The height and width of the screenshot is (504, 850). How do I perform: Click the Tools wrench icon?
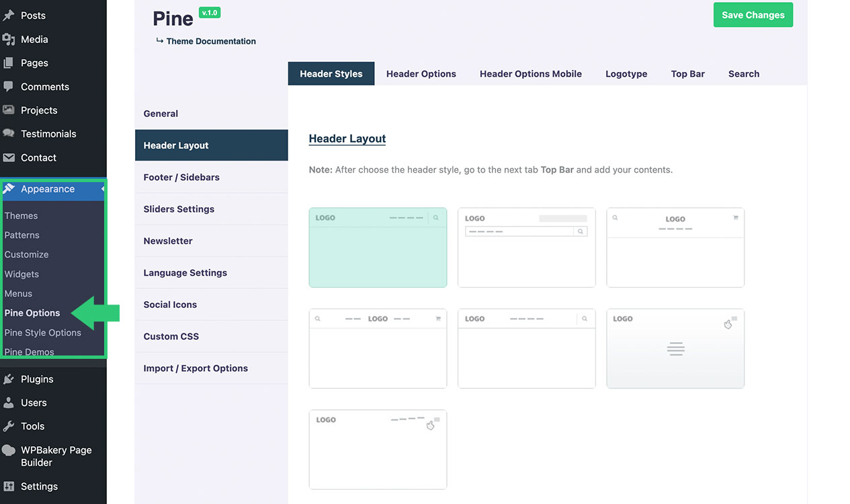(x=9, y=426)
